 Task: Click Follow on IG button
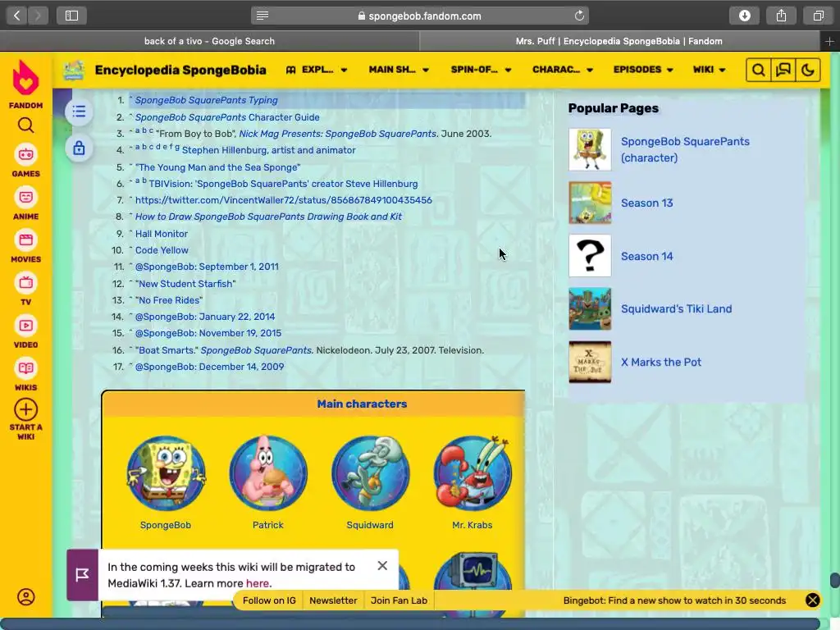pos(269,600)
